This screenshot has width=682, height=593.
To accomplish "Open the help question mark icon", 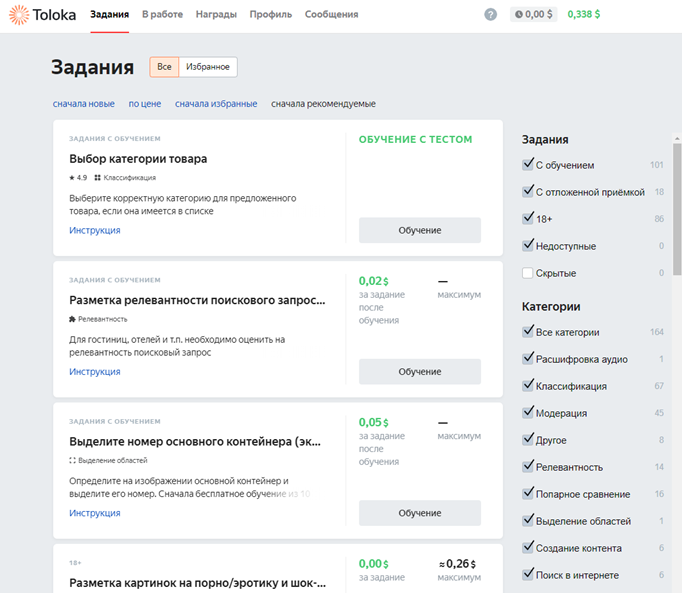I will coord(490,14).
